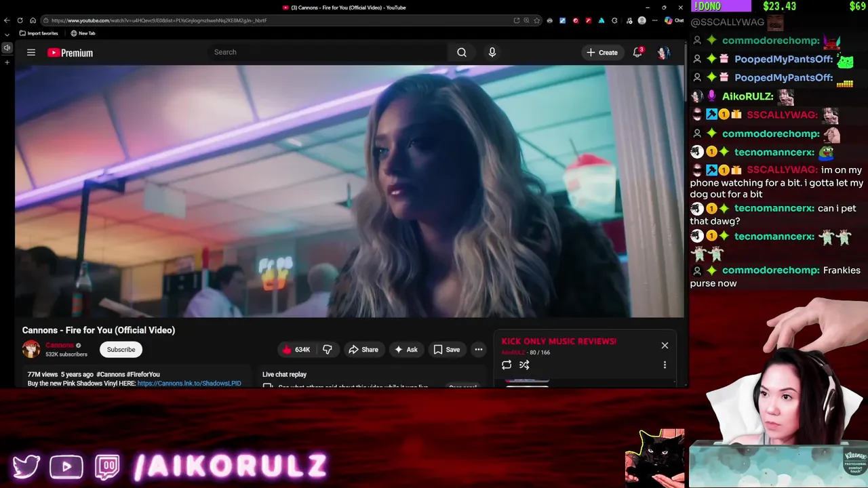Viewport: 868px width, 488px height.
Task: Open the Cannons channel avatar
Action: [x=31, y=349]
